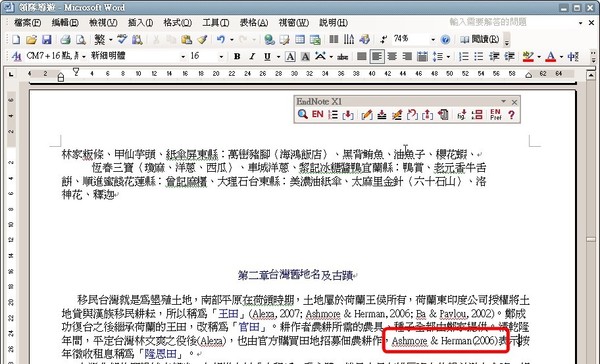Expand the Undo history dropdown arrow
The height and width of the screenshot is (364, 600).
pyautogui.click(x=232, y=39)
